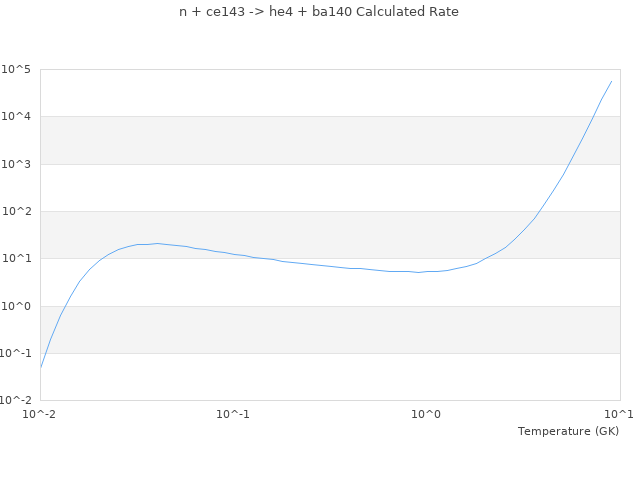This screenshot has height=480, width=640.
Task: Click the 10^0 label on the x-axis
Action: tap(427, 414)
